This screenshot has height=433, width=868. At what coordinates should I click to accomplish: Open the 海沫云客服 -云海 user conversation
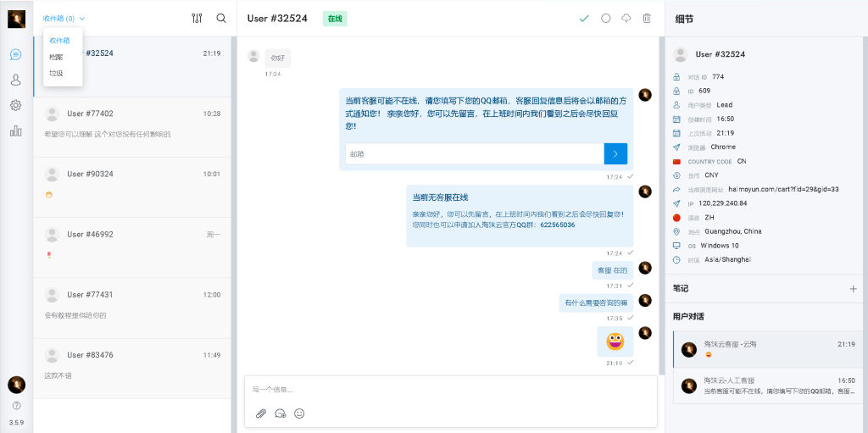coord(766,349)
